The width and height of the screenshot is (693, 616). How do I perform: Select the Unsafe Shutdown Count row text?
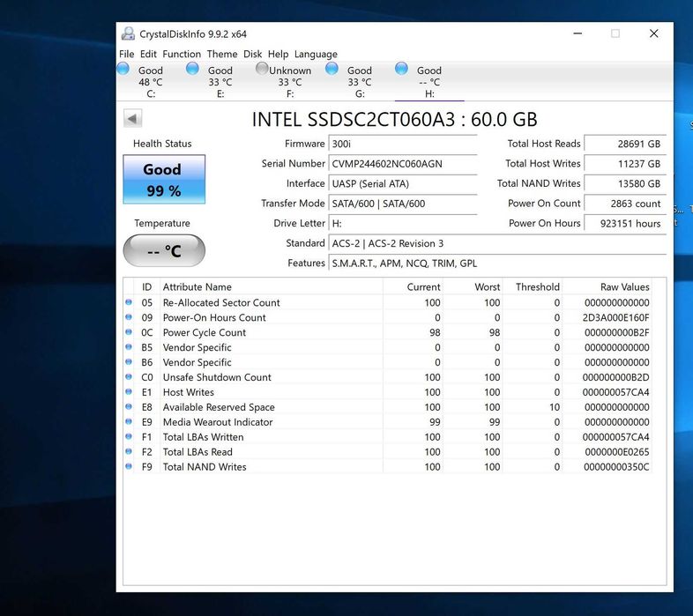(217, 377)
